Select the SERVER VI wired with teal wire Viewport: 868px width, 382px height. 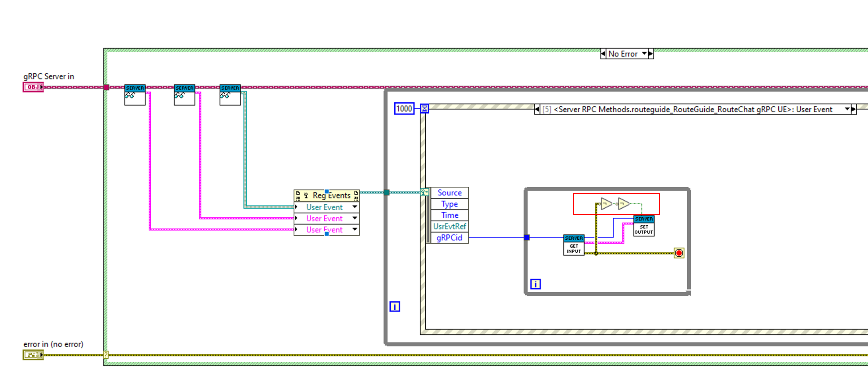point(230,95)
